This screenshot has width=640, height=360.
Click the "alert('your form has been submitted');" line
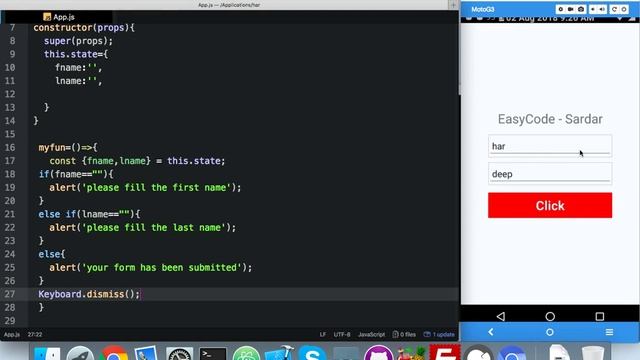coord(151,267)
